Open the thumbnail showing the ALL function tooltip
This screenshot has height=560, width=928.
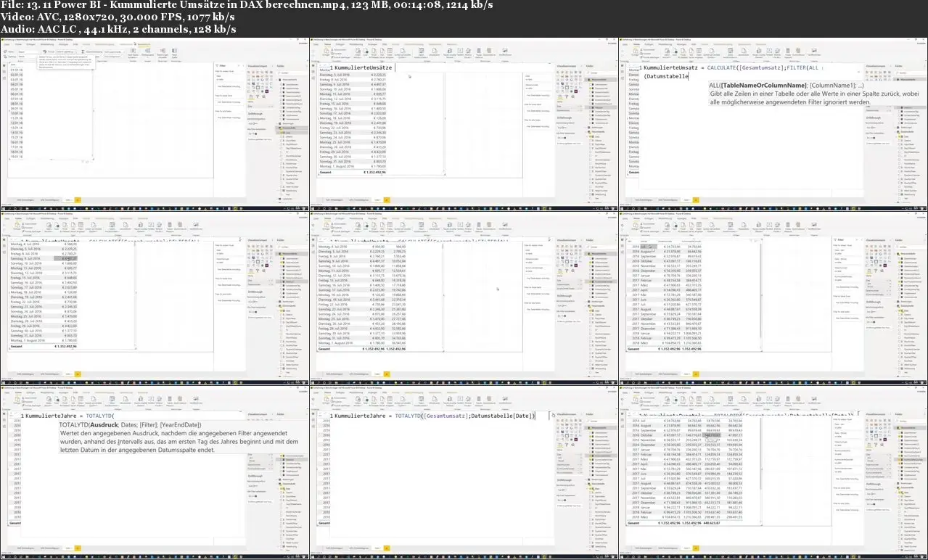tap(774, 123)
